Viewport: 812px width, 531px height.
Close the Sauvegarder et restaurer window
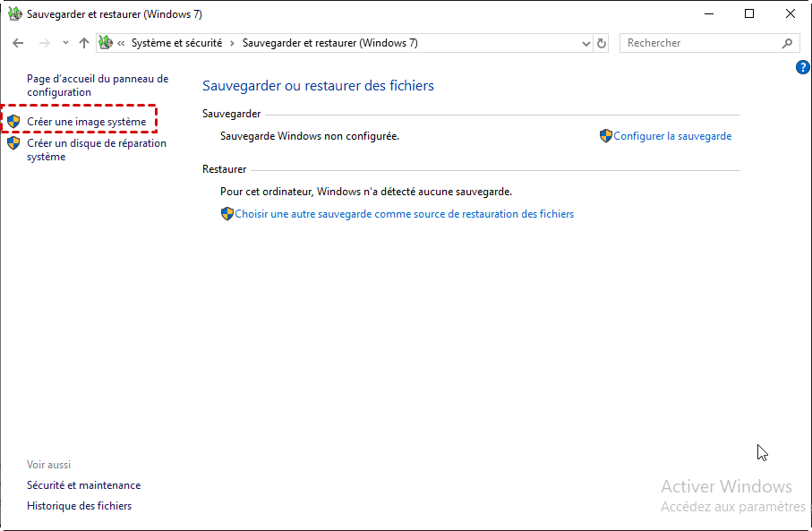[791, 14]
